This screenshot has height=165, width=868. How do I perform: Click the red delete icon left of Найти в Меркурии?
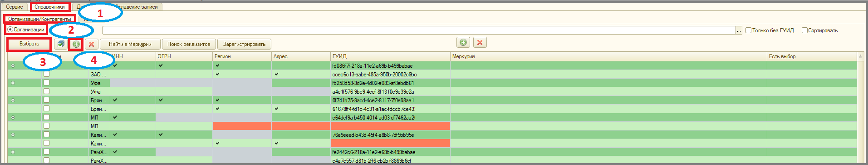click(92, 44)
